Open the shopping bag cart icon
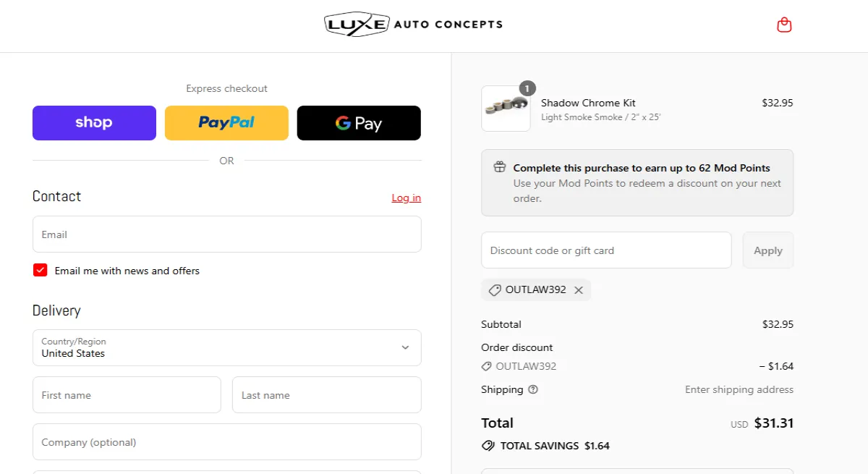The image size is (868, 474). coord(784,25)
